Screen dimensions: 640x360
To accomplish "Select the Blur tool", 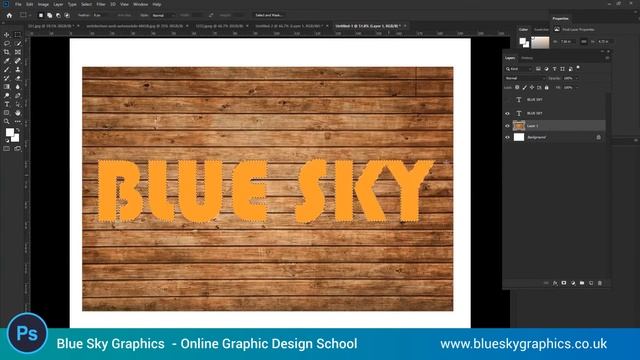I will pos(18,87).
